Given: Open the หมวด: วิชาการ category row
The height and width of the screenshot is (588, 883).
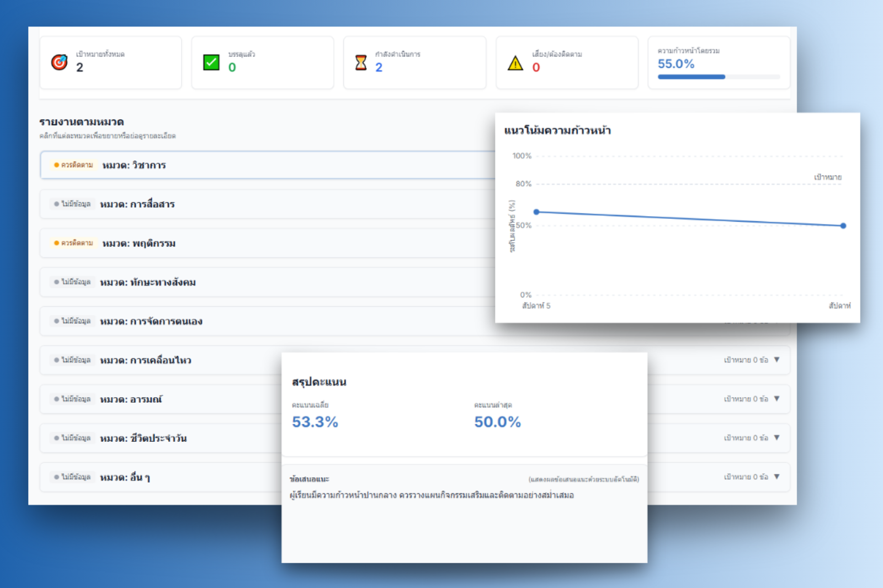Looking at the screenshot, I should point(134,165).
